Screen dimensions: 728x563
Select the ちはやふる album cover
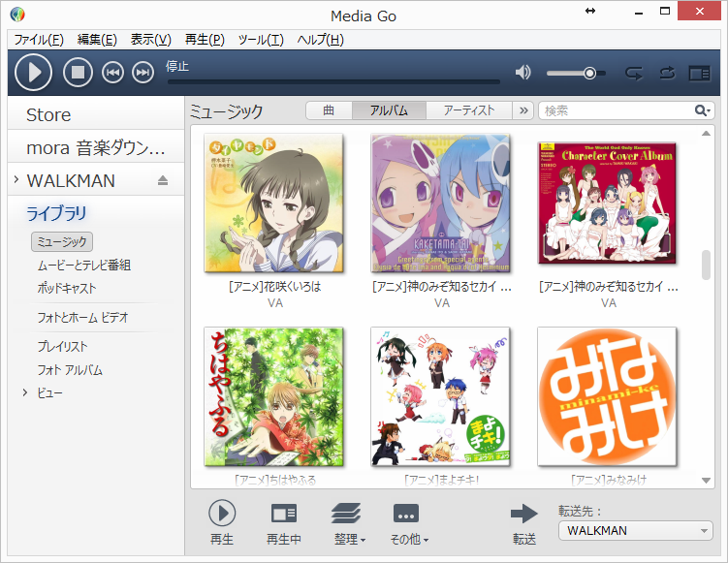tap(274, 396)
